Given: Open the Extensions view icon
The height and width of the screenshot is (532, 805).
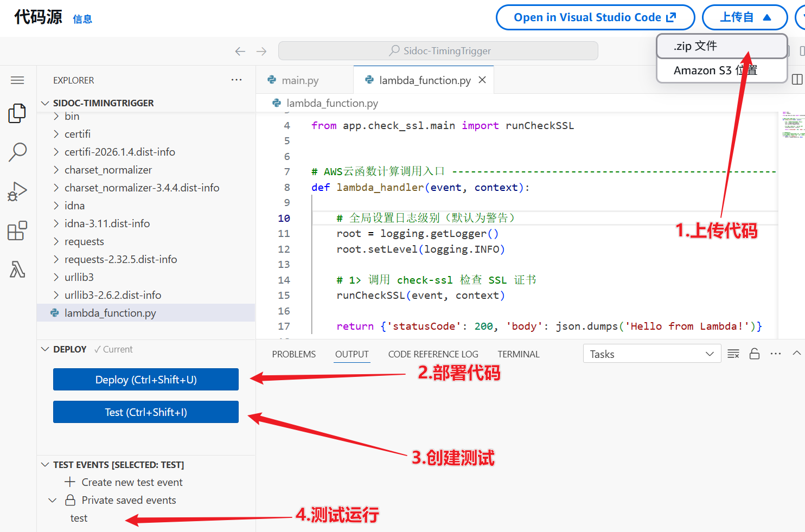Looking at the screenshot, I should [x=17, y=230].
